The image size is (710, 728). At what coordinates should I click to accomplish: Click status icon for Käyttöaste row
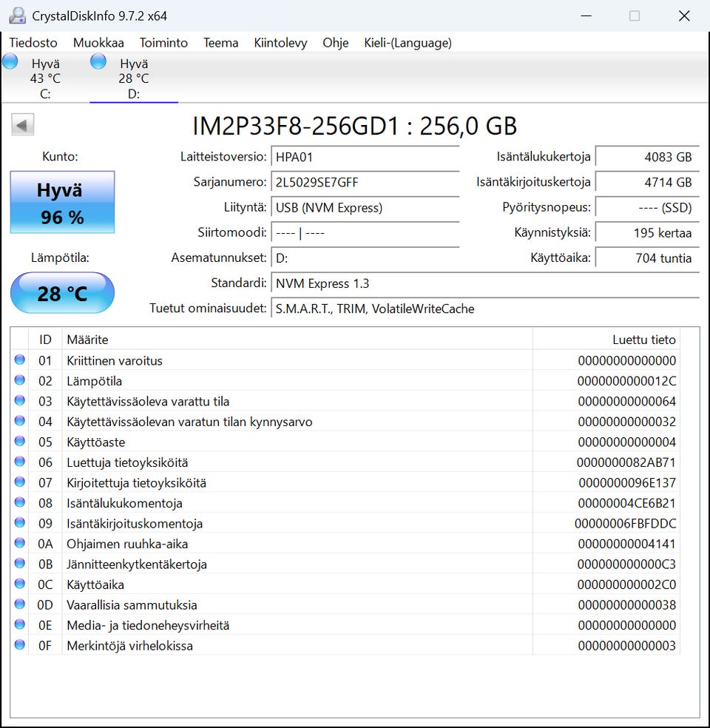(19, 442)
